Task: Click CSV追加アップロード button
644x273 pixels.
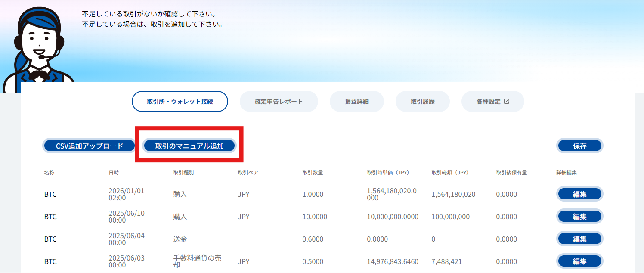Action: 90,146
